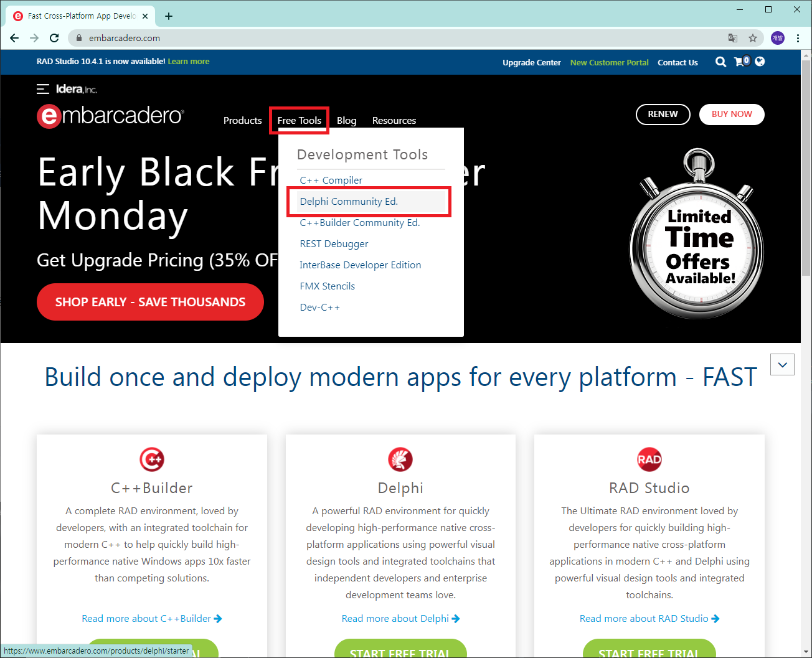This screenshot has width=812, height=658.
Task: Open the Products menu
Action: pyautogui.click(x=242, y=121)
